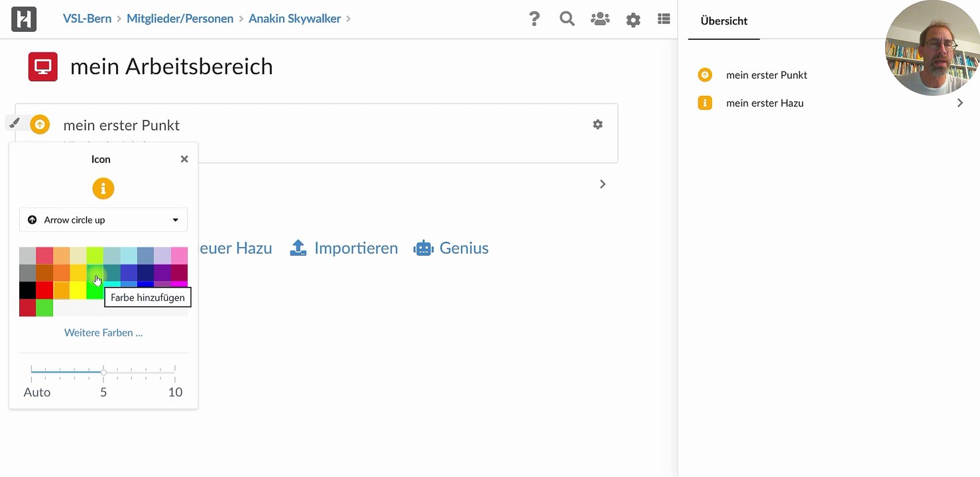Open search with the magnifier icon
Image resolution: width=980 pixels, height=477 pixels.
567,19
